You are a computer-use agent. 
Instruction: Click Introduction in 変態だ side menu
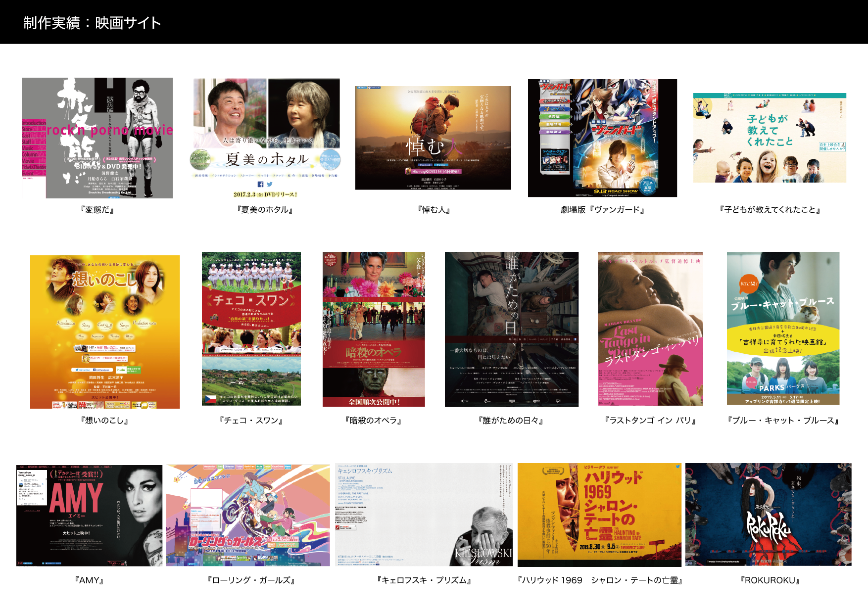coord(34,123)
